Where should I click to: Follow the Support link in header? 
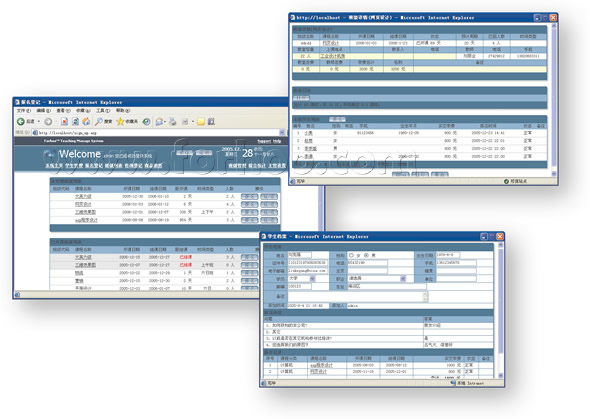point(264,141)
